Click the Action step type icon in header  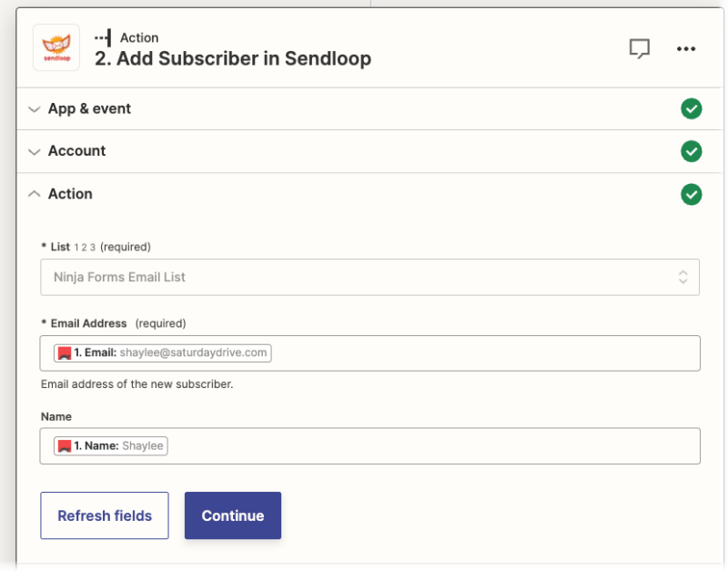[103, 37]
